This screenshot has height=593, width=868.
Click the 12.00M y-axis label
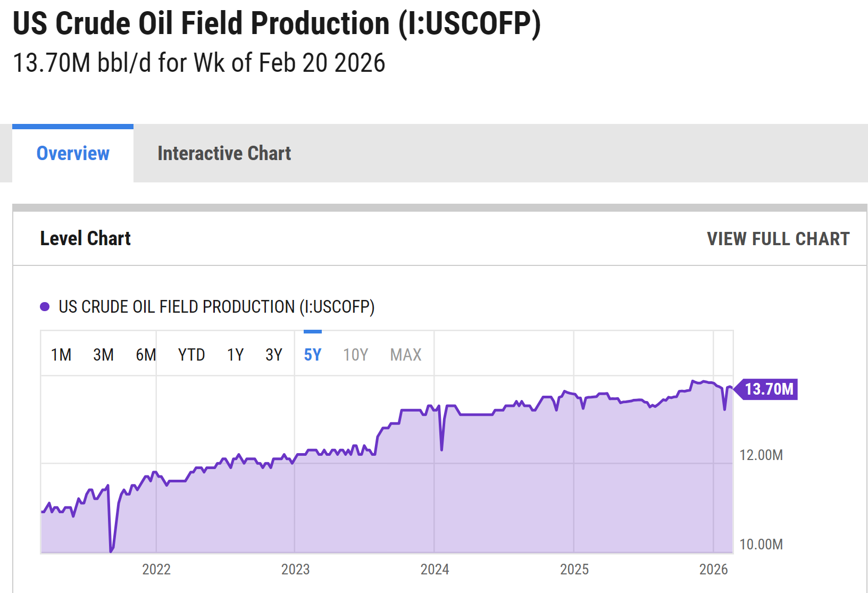pyautogui.click(x=761, y=455)
